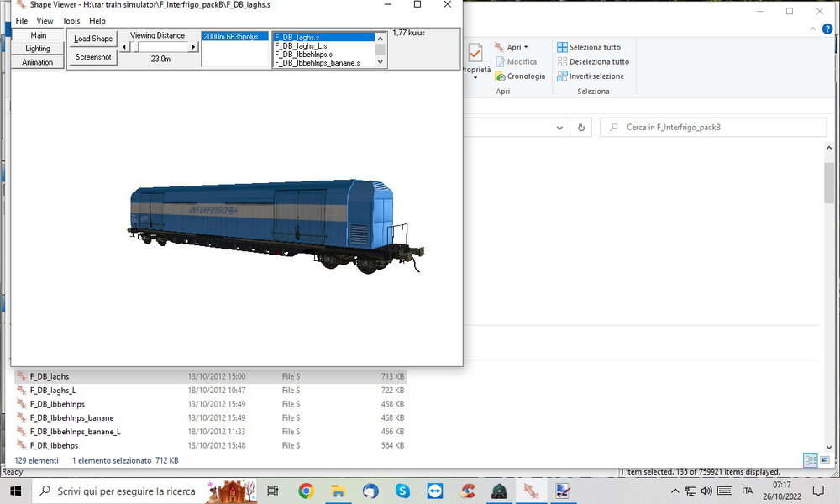Select F_DB_laghs.s in shape list
The width and height of the screenshot is (840, 504).
pyautogui.click(x=323, y=37)
